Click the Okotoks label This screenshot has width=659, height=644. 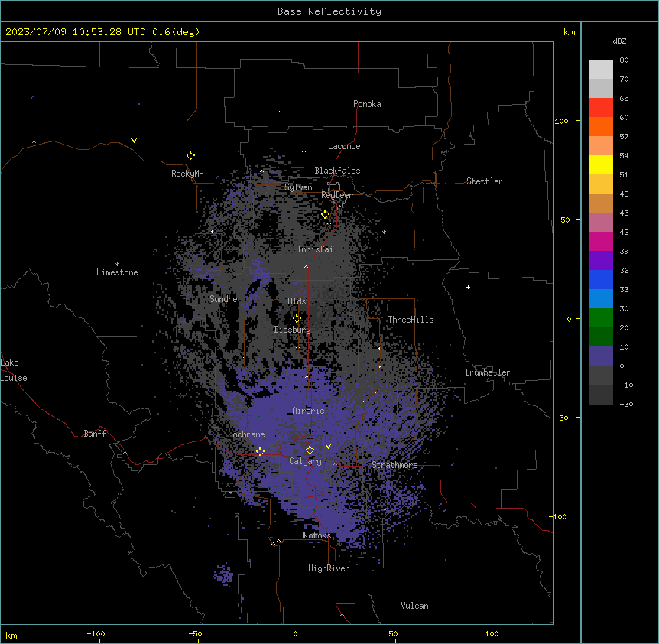[315, 535]
